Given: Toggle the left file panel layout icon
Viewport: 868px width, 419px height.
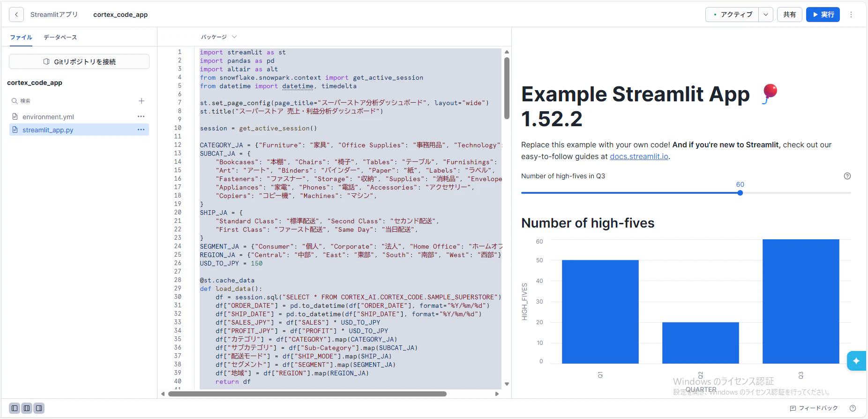Looking at the screenshot, I should coord(15,408).
